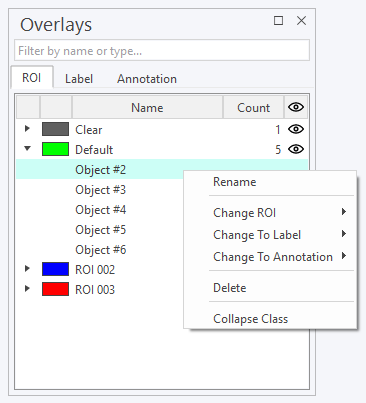Select the ROI 002 row name
The width and height of the screenshot is (366, 403).
point(95,269)
